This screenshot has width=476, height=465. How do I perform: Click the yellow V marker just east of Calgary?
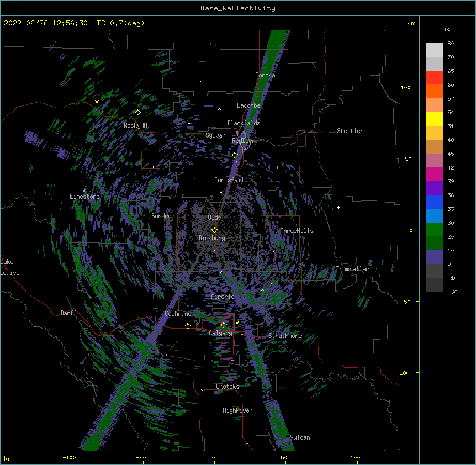(x=237, y=323)
